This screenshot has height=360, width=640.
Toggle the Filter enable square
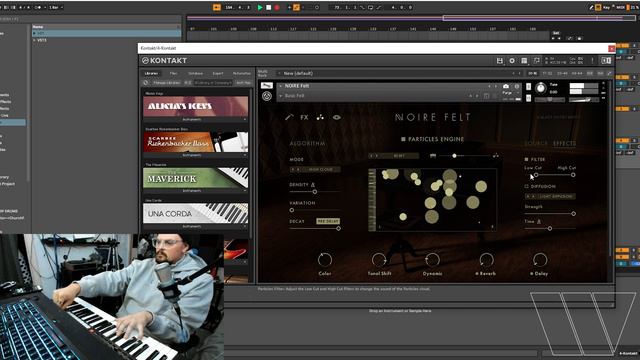coord(527,159)
